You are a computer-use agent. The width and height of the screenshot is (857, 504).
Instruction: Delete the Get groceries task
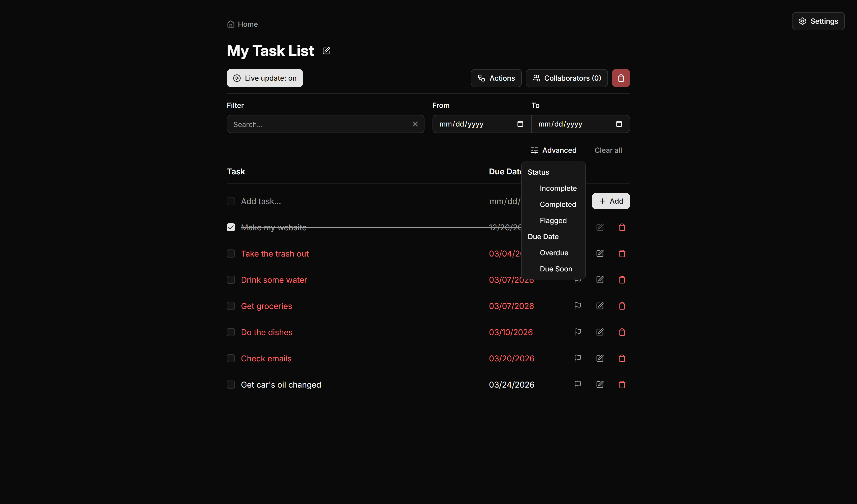tap(622, 306)
